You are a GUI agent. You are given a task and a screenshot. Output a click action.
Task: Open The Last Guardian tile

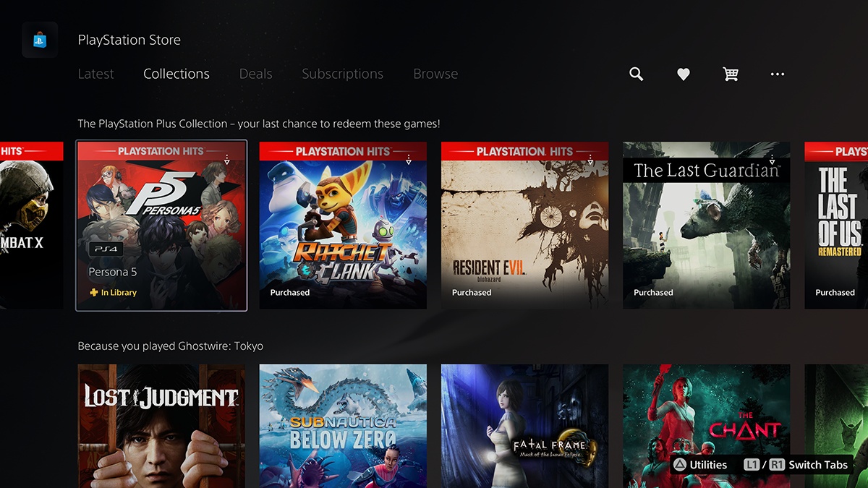coord(705,225)
